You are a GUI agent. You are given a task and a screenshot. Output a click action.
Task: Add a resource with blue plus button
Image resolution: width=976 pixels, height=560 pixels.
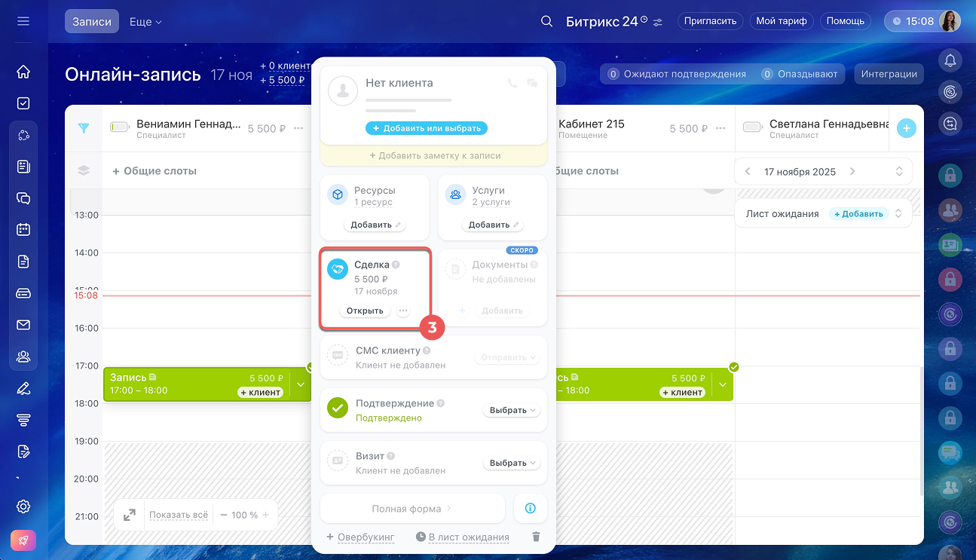click(906, 128)
